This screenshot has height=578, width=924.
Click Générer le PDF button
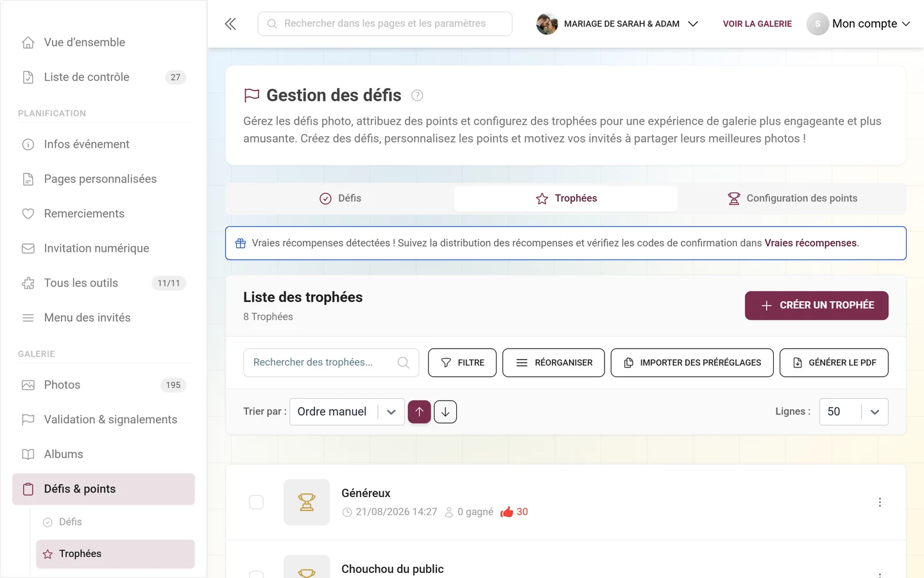(834, 363)
